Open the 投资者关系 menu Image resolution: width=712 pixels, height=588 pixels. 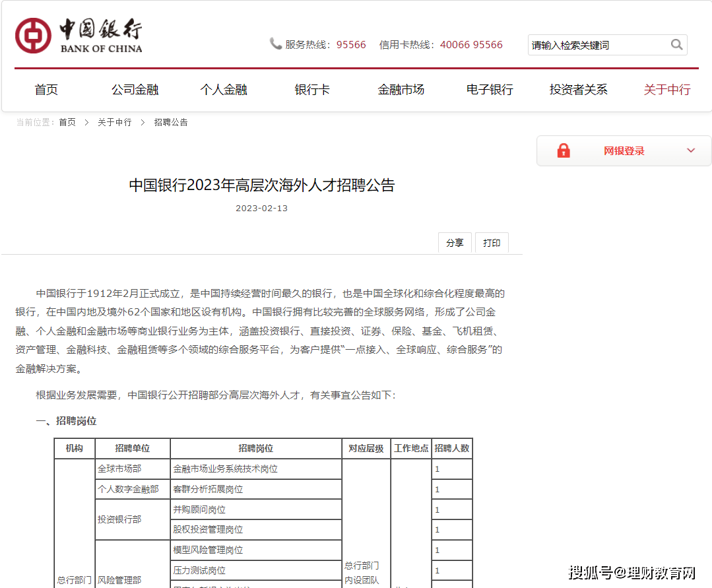[x=578, y=89]
